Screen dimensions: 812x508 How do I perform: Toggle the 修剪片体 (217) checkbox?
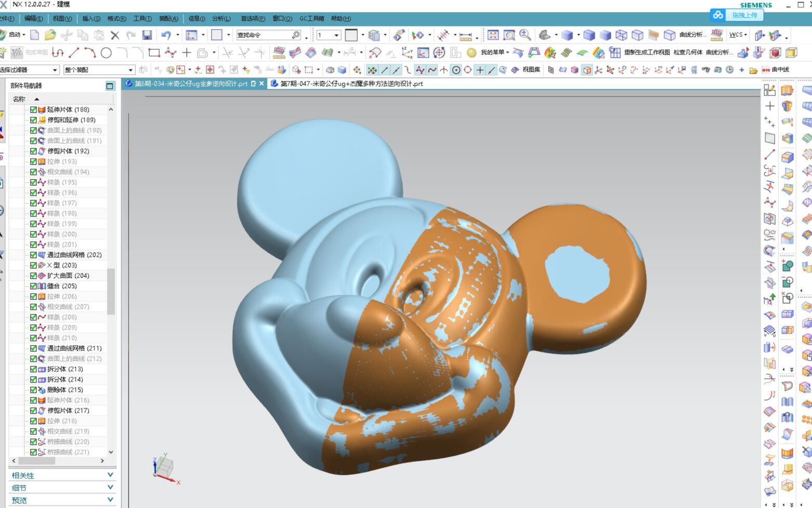tap(33, 410)
